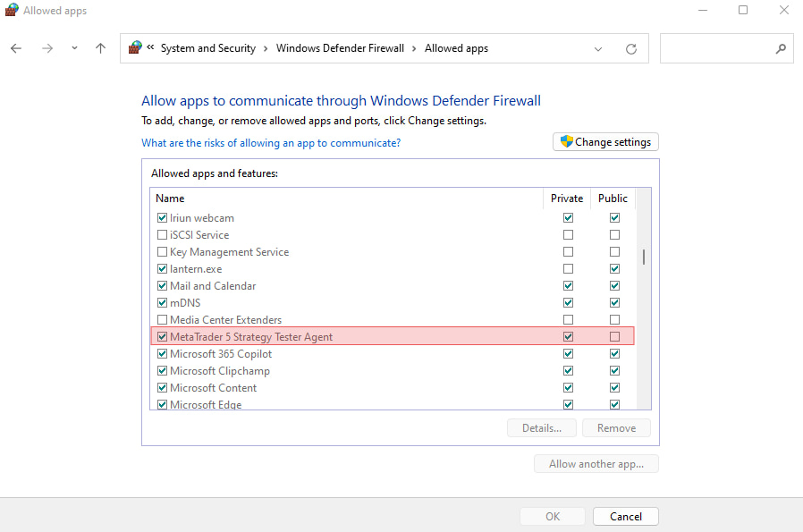Uncheck Iriun webcam app checkbox
This screenshot has height=532, width=803.
[163, 217]
